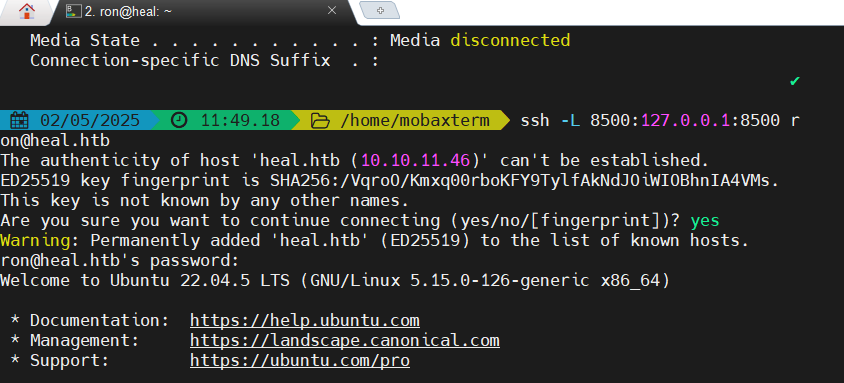The image size is (844, 383).
Task: Click the folder icon before /home/mobaxterm
Action: pos(320,120)
